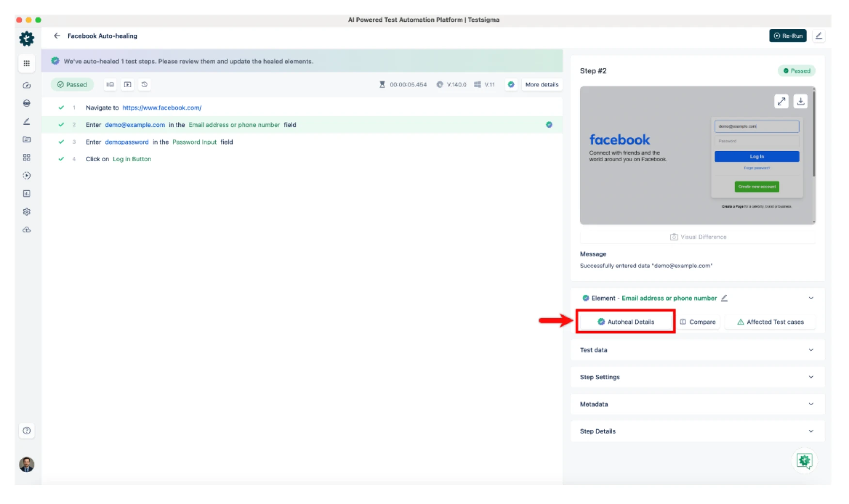Click the Successfully entered data message text
Viewport: 849px width, 504px height.
tap(646, 266)
